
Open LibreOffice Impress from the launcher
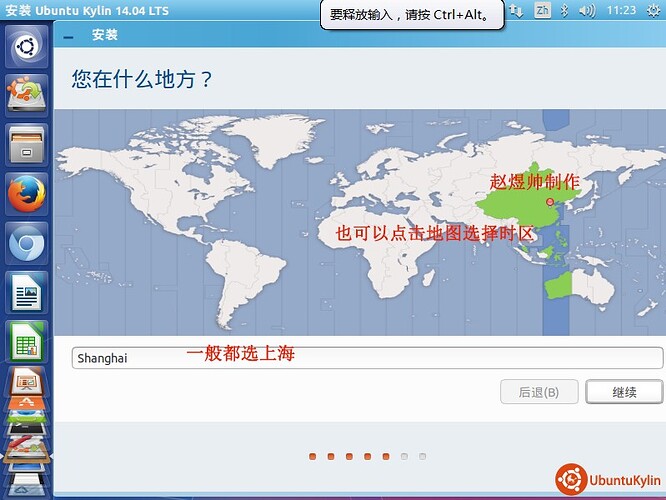tap(26, 381)
